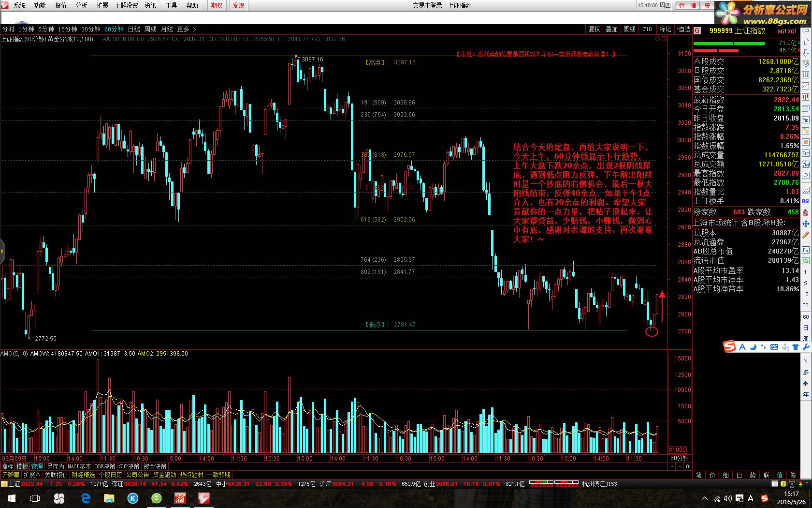Open the 公司公告 tab
The image size is (812, 508).
[138, 475]
